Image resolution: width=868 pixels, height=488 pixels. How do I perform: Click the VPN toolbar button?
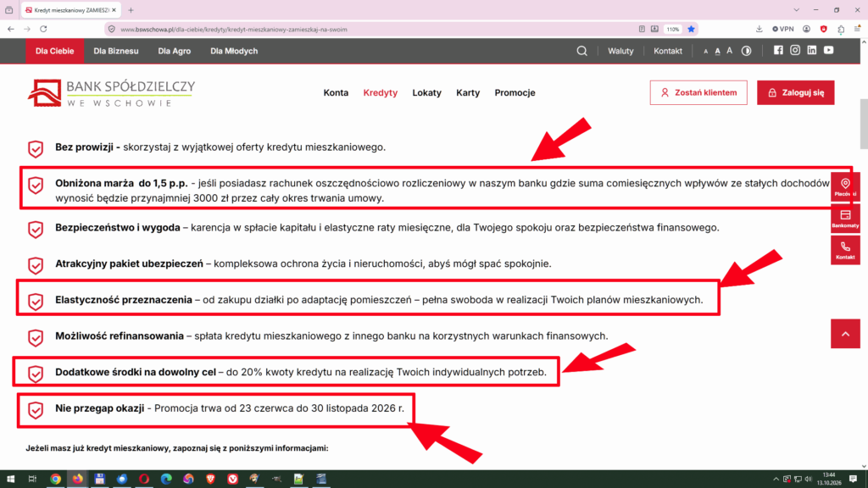pyautogui.click(x=782, y=30)
